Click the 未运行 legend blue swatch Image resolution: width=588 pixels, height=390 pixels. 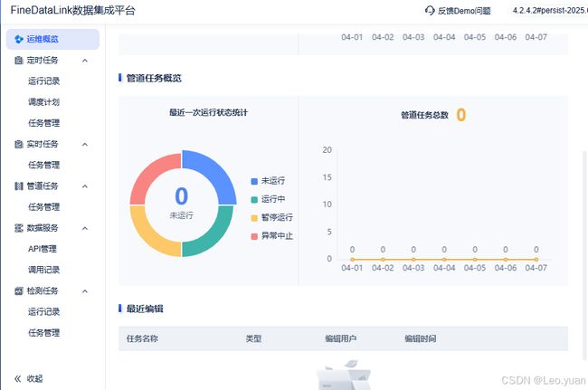point(254,182)
